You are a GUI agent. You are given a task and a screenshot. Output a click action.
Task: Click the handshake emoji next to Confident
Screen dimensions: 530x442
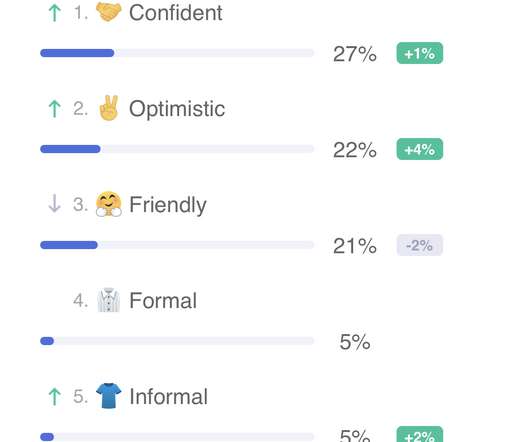pyautogui.click(x=109, y=12)
